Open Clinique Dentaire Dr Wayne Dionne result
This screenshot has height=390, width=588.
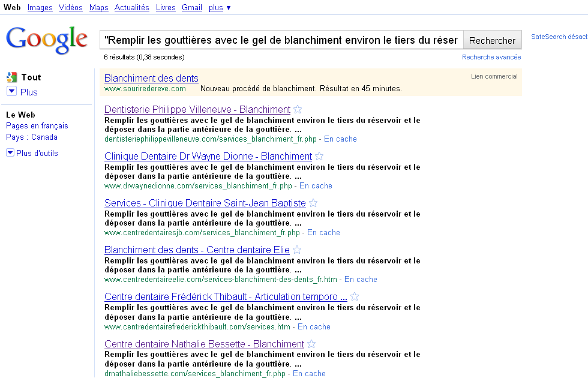tap(208, 157)
